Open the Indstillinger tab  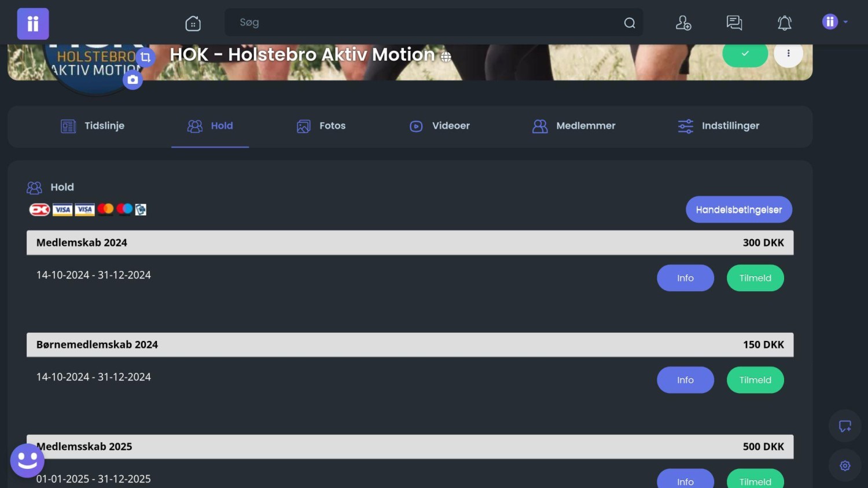click(x=718, y=126)
